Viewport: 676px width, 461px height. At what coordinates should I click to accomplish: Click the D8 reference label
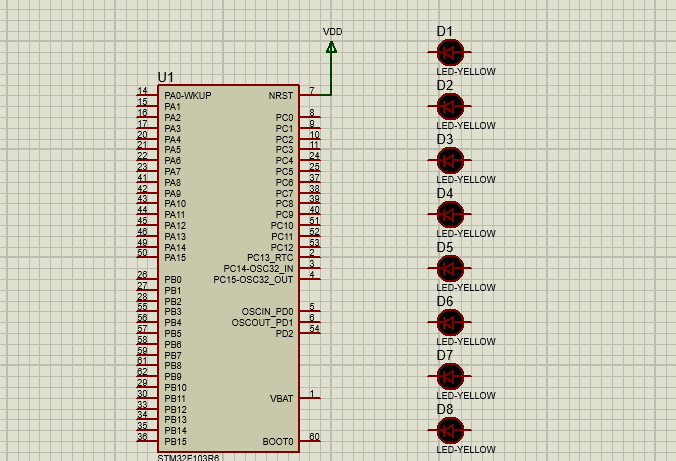tap(444, 409)
